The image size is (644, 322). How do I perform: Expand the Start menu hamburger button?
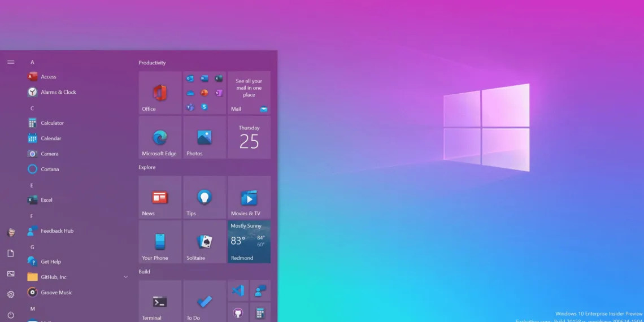click(11, 62)
